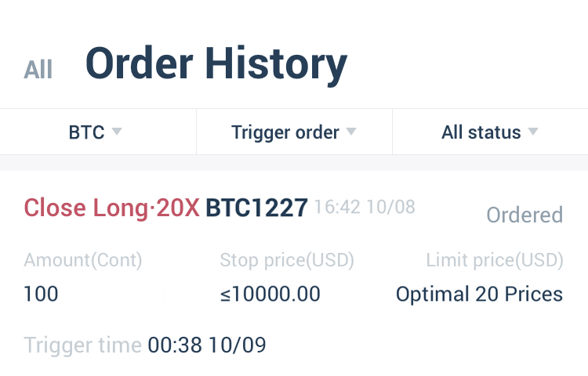Open the BTC coin dropdown
Image resolution: width=588 pixels, height=376 pixels.
(x=95, y=132)
